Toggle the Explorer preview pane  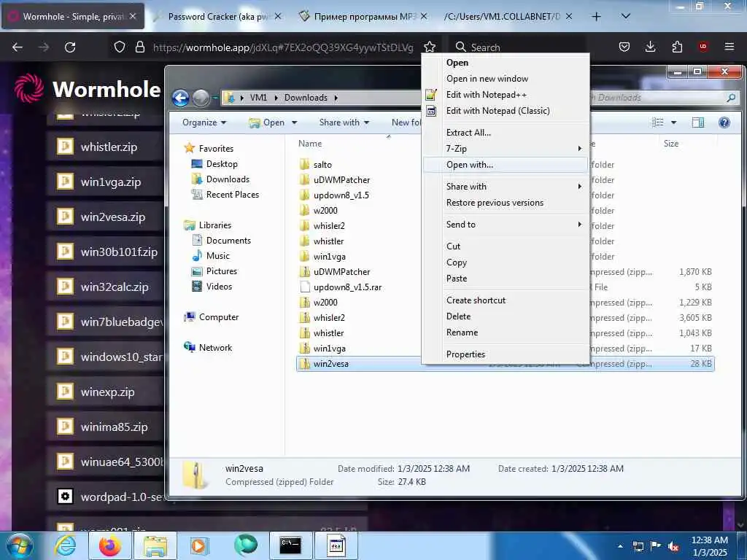[x=698, y=122]
